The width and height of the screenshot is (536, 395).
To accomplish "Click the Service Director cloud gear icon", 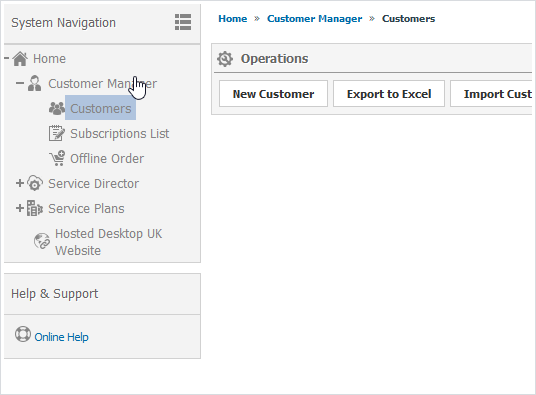I will coord(35,183).
